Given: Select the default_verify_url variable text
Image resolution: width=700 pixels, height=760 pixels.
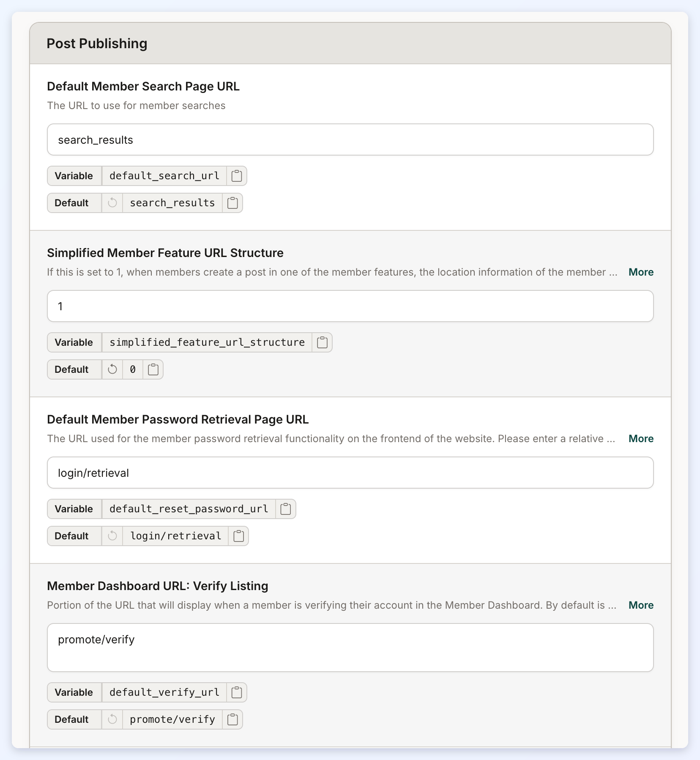Looking at the screenshot, I should coord(164,692).
